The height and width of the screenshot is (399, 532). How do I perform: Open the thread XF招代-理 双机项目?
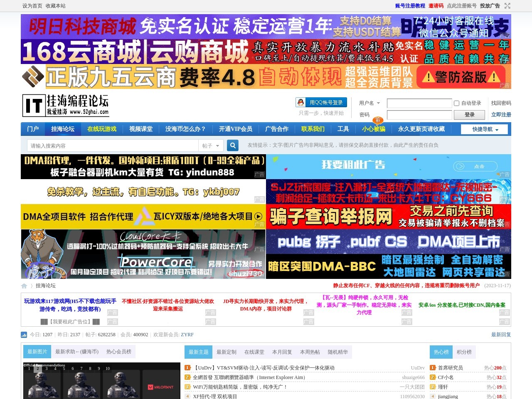point(215,397)
